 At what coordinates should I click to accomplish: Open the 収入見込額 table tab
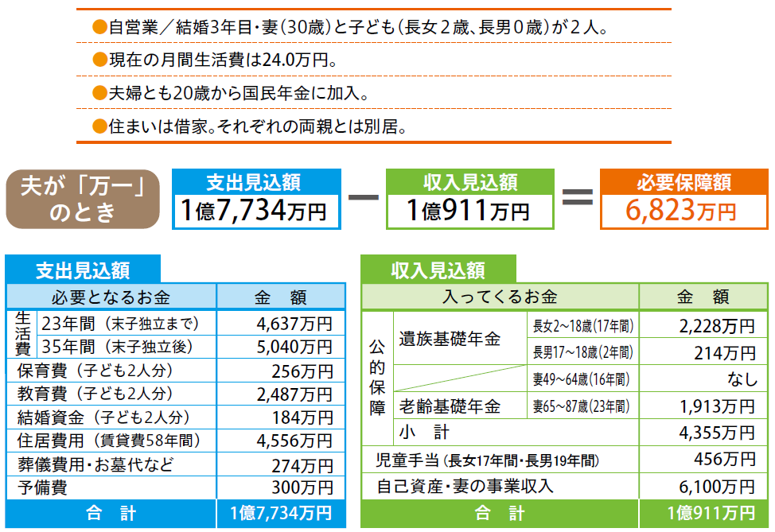pyautogui.click(x=438, y=270)
